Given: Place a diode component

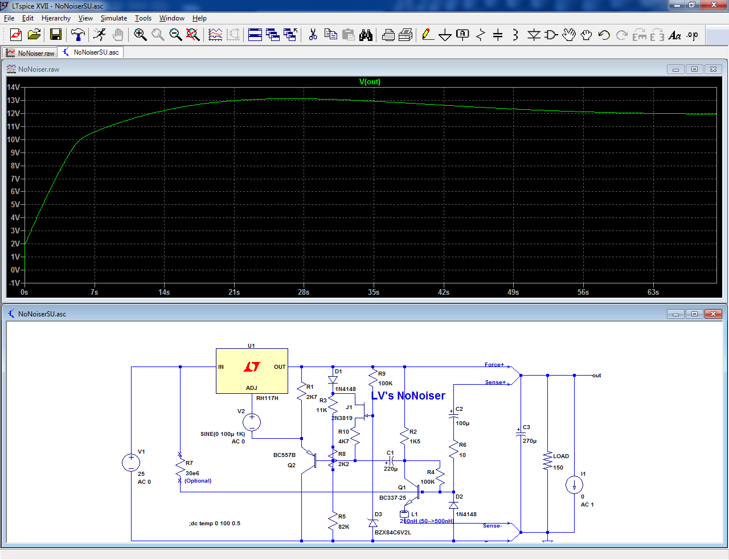Looking at the screenshot, I should (534, 35).
